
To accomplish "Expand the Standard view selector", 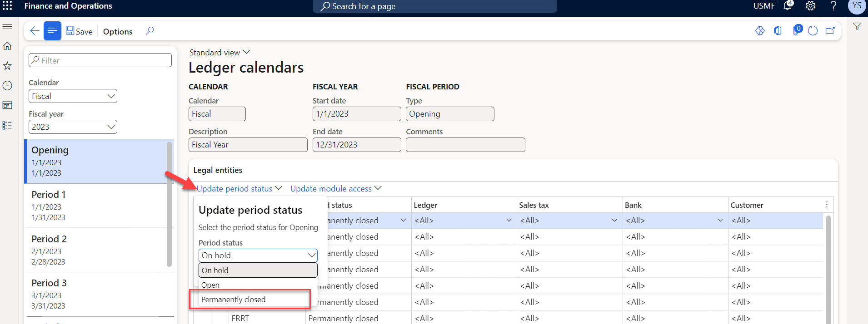I will coord(219,53).
